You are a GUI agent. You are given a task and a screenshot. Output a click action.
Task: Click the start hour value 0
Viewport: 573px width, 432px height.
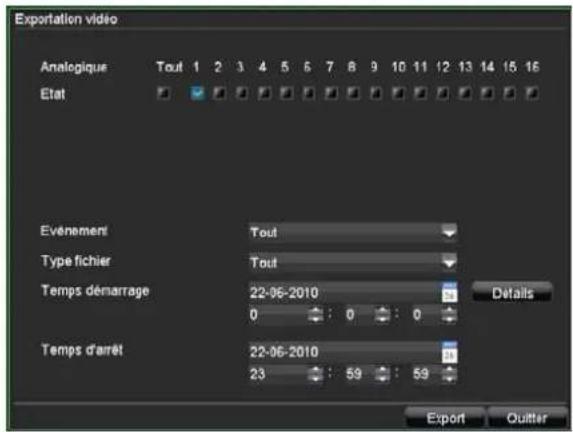tap(254, 315)
